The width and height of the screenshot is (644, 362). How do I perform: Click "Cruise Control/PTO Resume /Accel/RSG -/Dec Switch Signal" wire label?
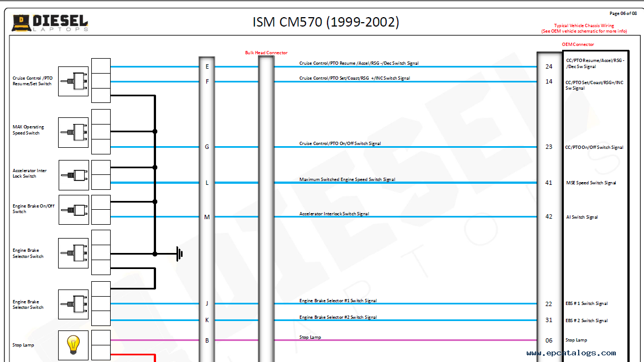click(359, 63)
